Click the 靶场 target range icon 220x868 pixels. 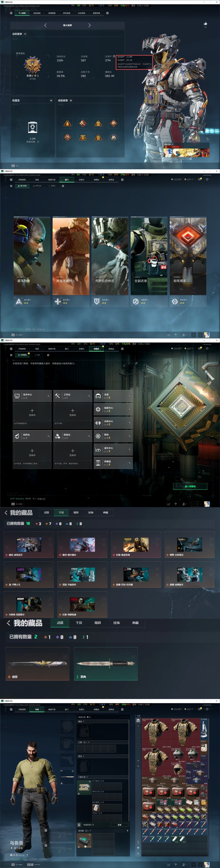(98, 436)
